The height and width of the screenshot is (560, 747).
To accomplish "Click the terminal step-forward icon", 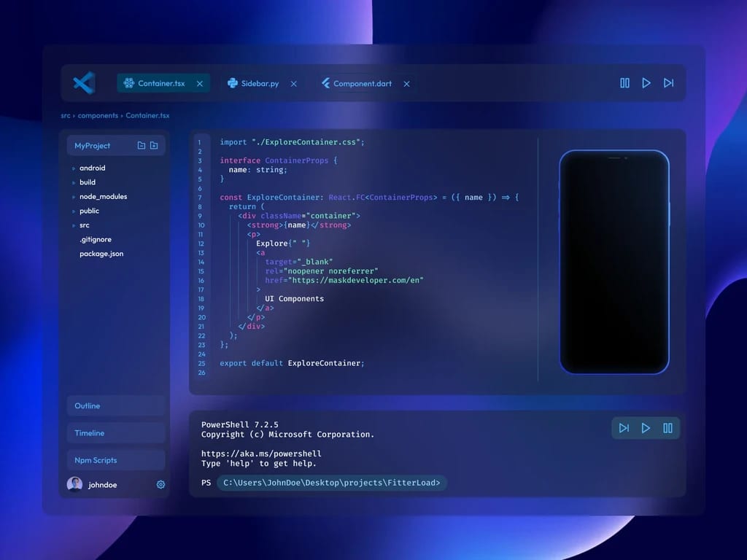I will 624,428.
